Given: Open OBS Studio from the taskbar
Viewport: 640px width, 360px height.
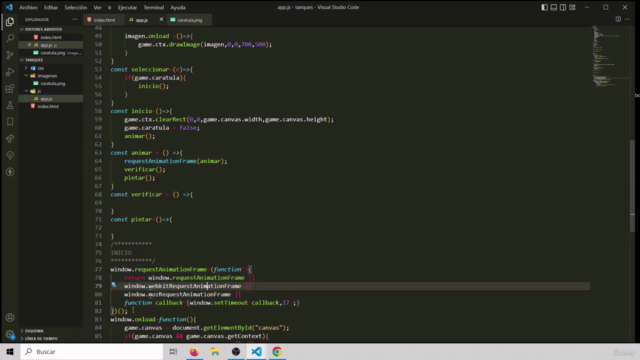Looking at the screenshot, I should [236, 351].
